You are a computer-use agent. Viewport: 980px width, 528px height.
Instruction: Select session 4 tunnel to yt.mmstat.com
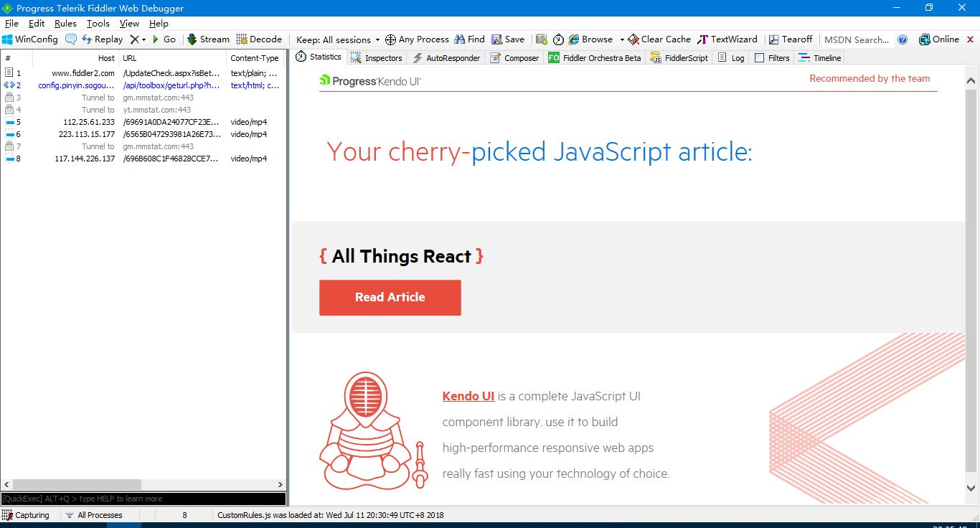(x=143, y=110)
